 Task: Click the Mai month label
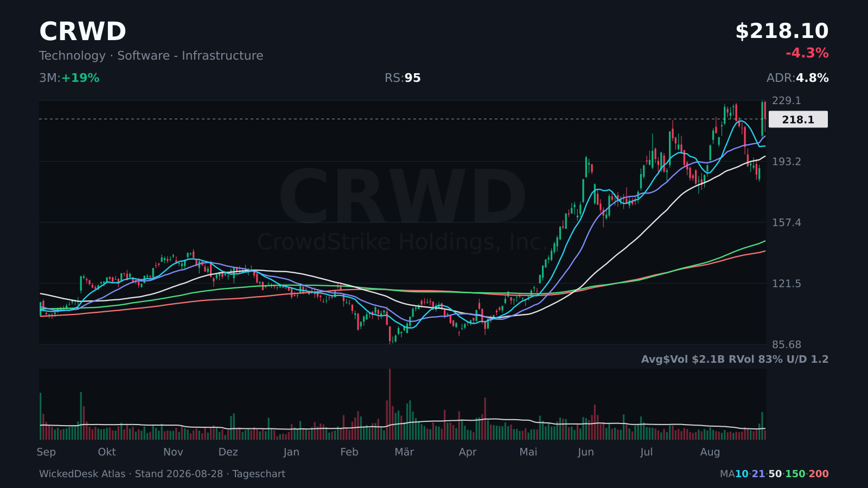(528, 452)
